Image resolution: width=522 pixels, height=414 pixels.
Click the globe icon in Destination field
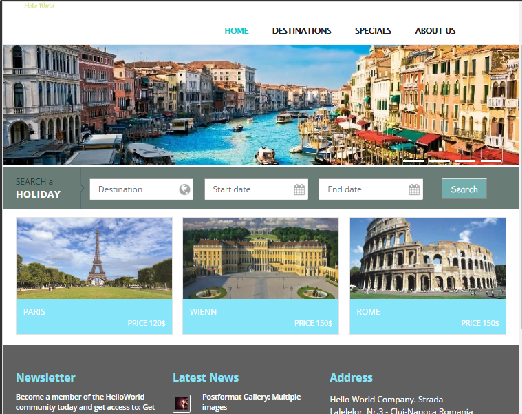185,189
